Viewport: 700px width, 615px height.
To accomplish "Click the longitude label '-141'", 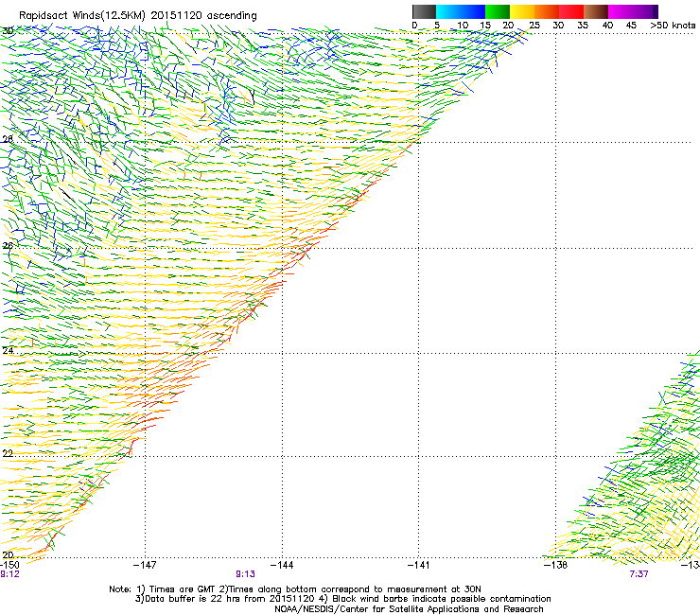I will coord(418,565).
